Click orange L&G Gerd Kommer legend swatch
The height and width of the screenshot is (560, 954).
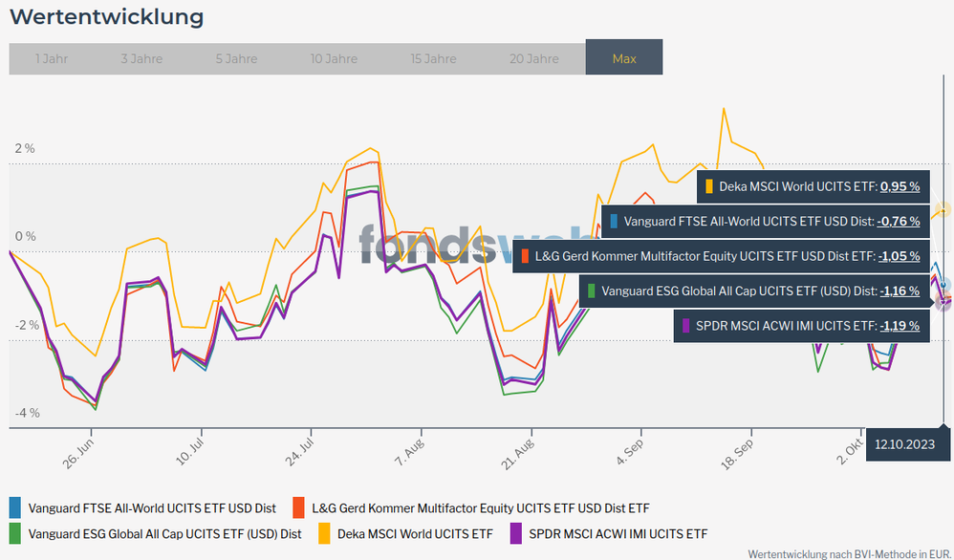click(297, 508)
